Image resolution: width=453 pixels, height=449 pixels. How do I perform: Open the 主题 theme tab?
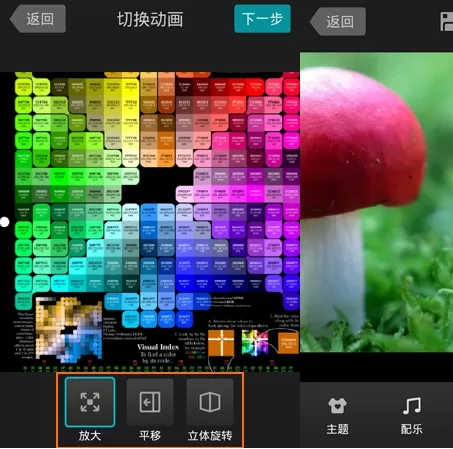coord(337,416)
